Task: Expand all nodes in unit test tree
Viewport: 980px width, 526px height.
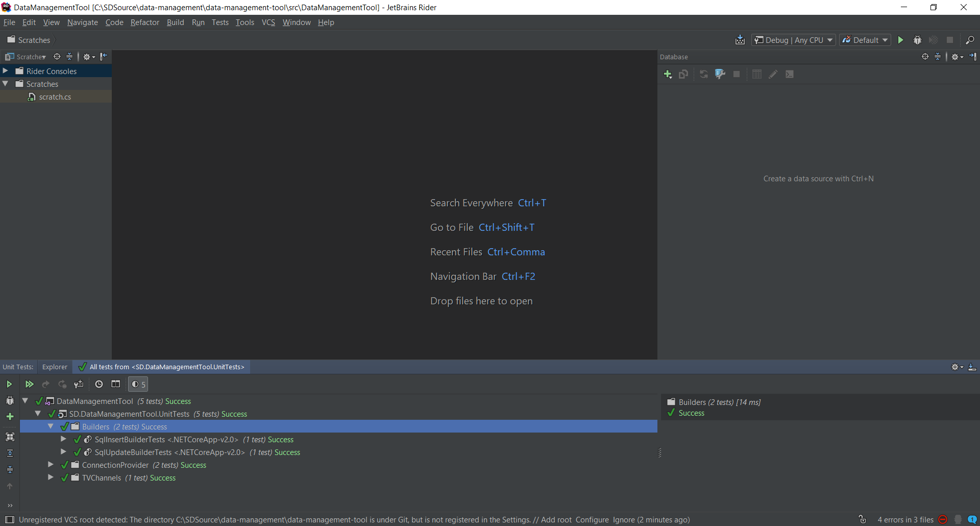Action: pos(10,453)
